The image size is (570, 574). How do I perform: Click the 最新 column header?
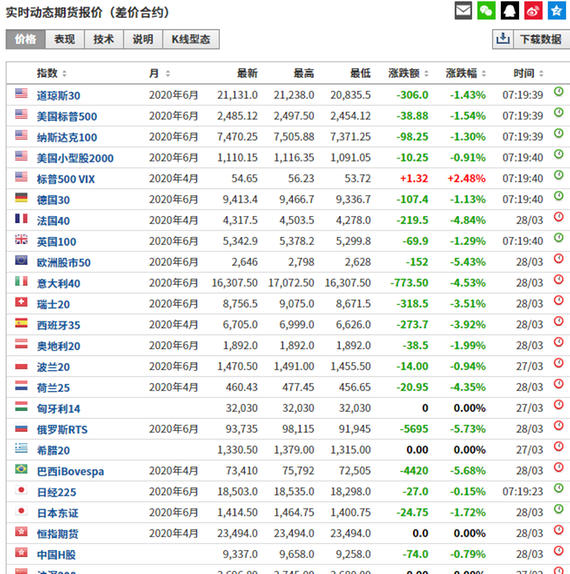point(247,73)
